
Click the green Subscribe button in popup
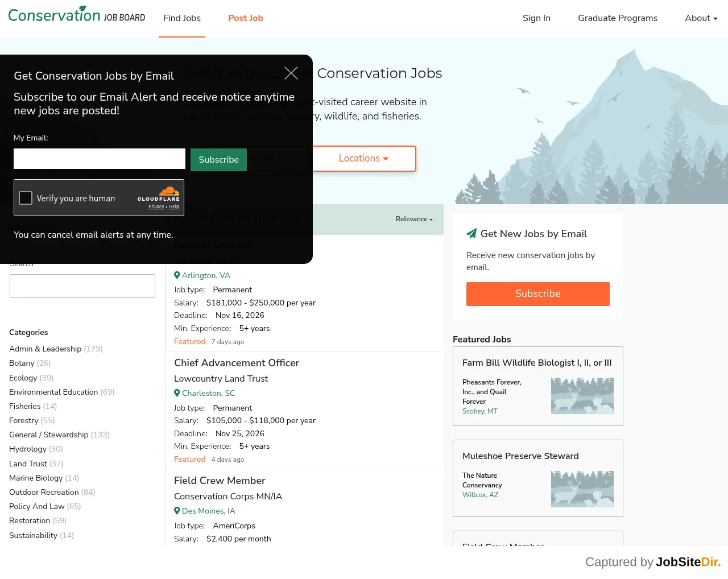(x=218, y=160)
